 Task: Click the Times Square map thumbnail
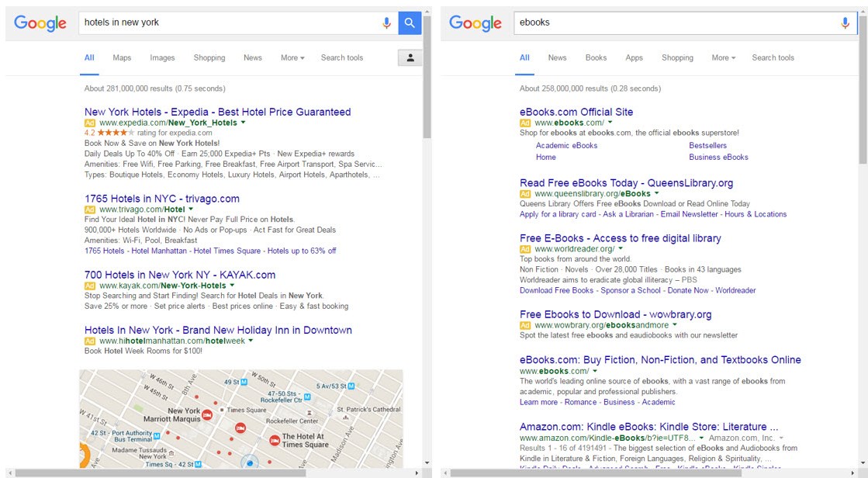coord(241,419)
